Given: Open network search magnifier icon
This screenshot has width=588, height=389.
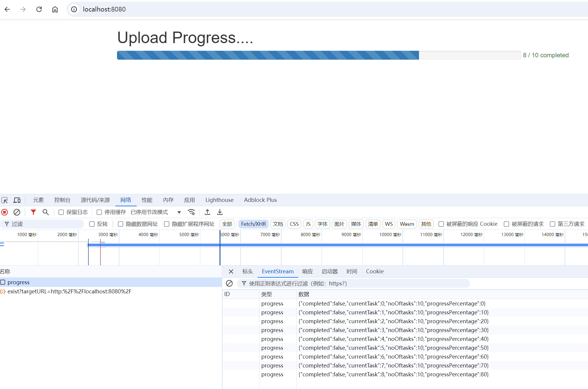Looking at the screenshot, I should (x=46, y=212).
